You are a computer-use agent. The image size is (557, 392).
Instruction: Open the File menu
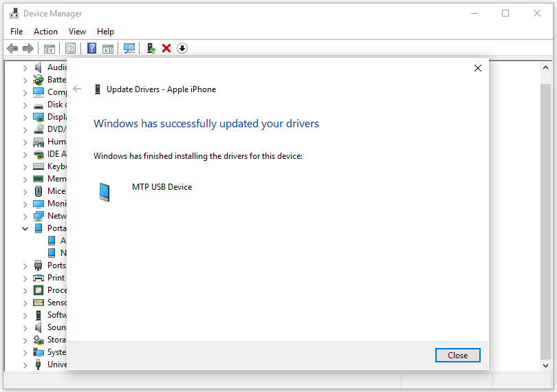click(x=17, y=32)
